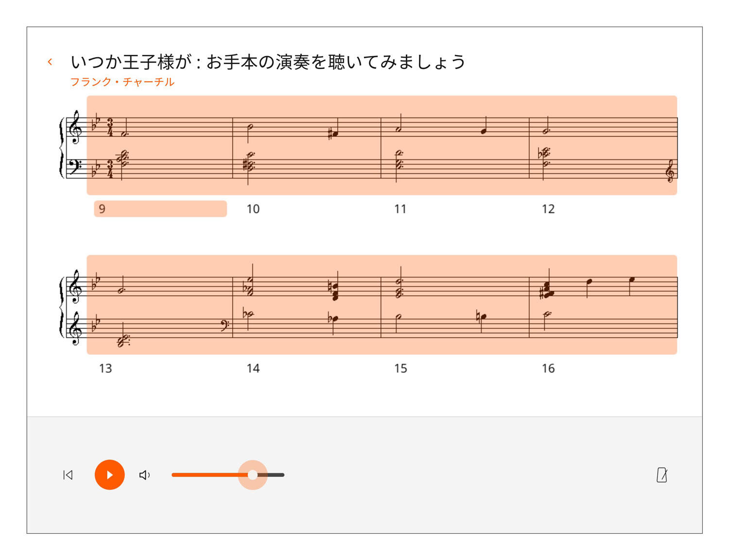The width and height of the screenshot is (729, 560).
Task: Click the first system's treble clef
Action: coord(75,127)
